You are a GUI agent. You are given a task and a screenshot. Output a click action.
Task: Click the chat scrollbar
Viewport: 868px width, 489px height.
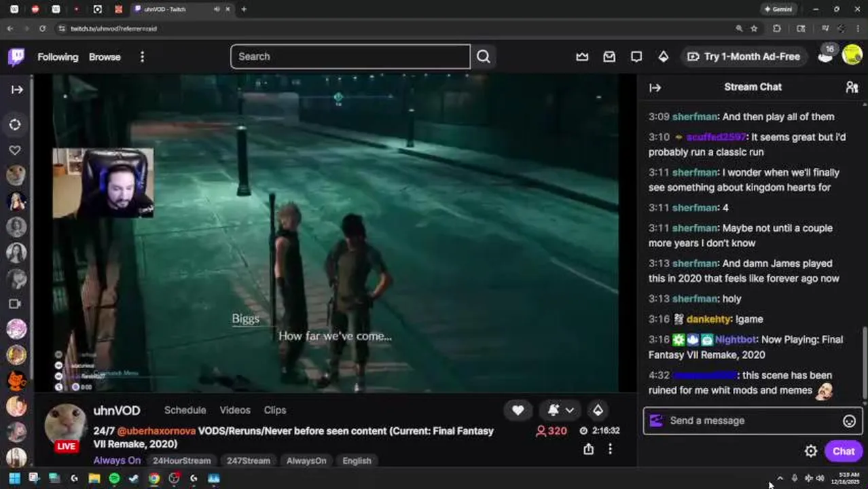coord(865,363)
